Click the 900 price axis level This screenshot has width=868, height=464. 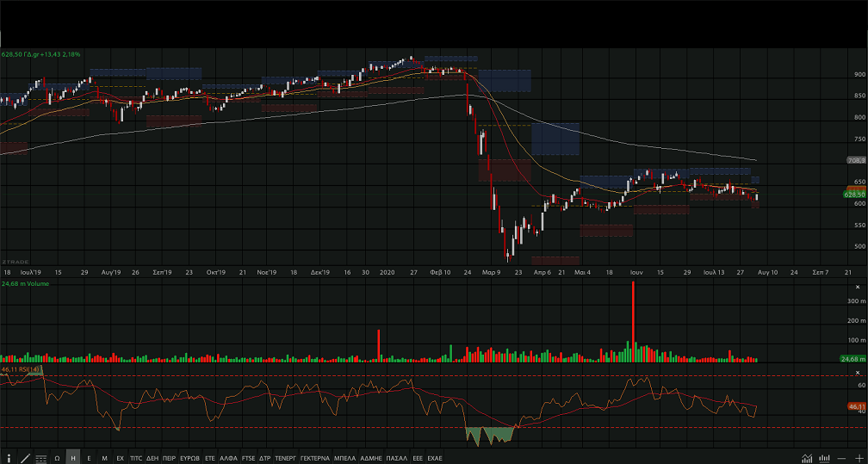point(859,74)
